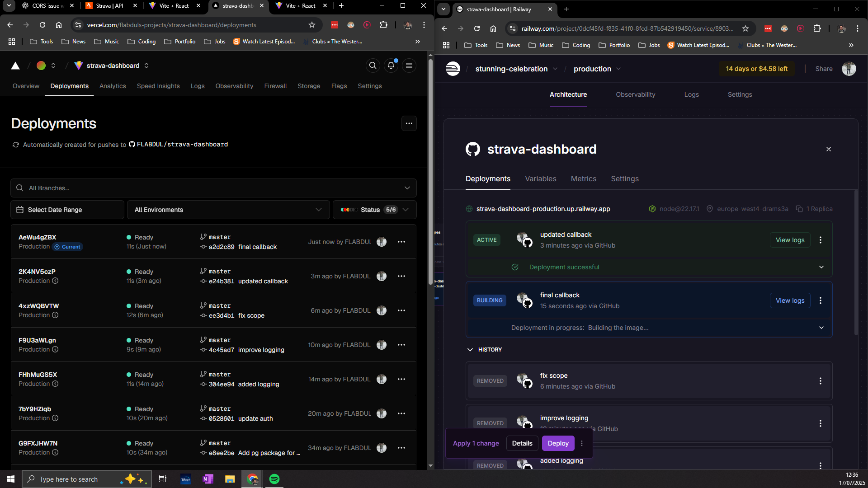Click Select Date Range picker
This screenshot has height=488, width=868.
[x=67, y=210]
